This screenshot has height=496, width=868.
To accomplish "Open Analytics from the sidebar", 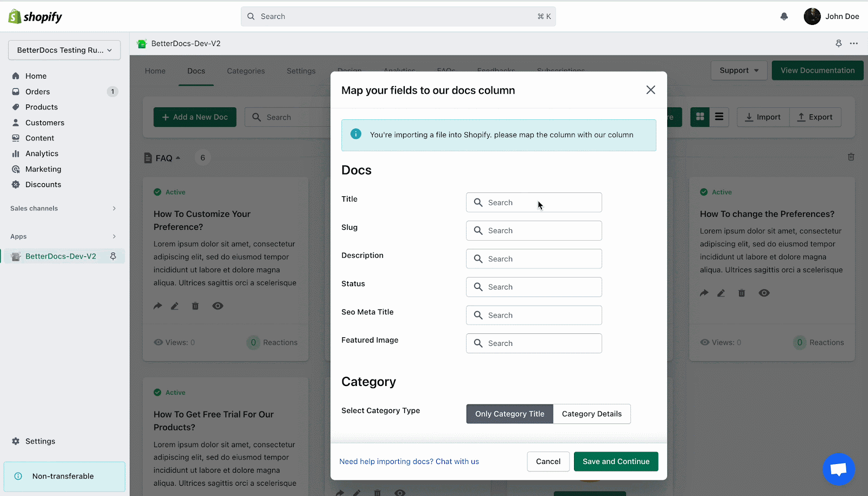I will point(41,153).
